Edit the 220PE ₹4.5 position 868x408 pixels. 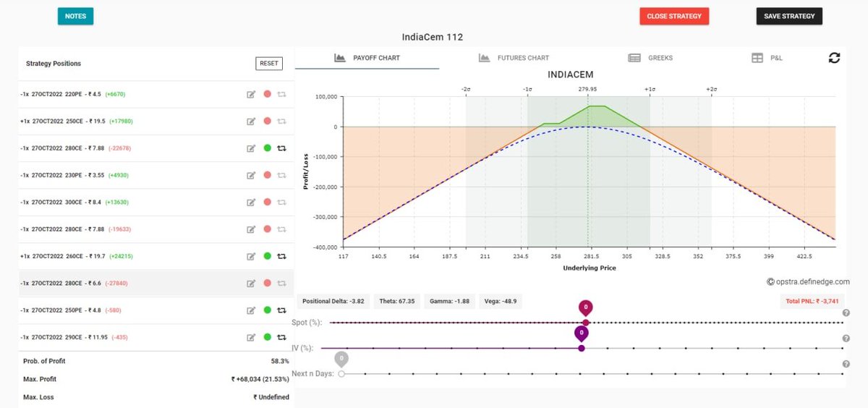pyautogui.click(x=251, y=94)
